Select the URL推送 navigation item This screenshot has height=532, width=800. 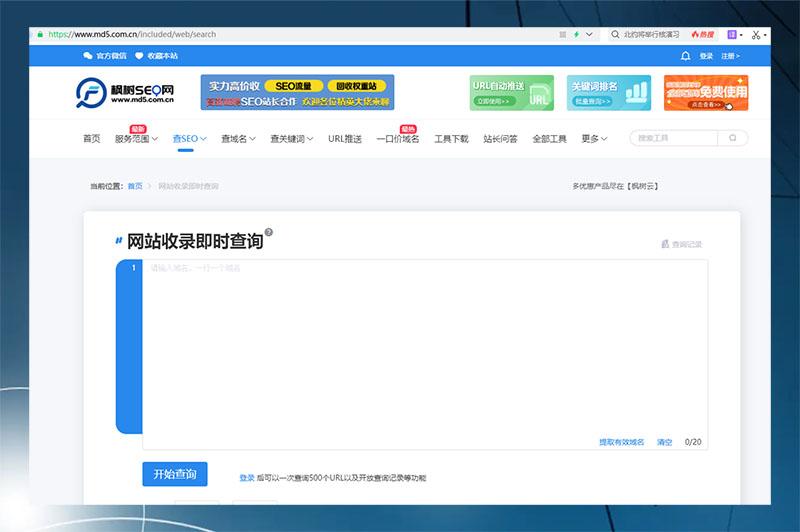[x=345, y=139]
